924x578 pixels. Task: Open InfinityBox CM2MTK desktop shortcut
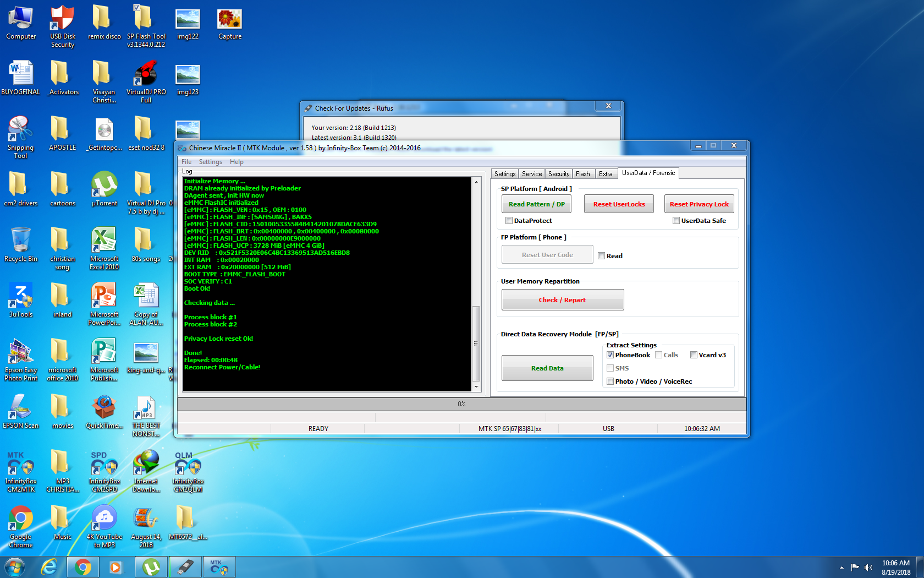pos(20,472)
